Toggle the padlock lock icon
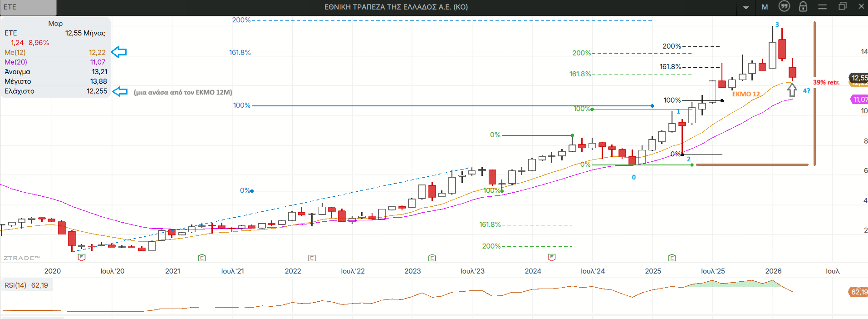868x319 pixels. (803, 6)
